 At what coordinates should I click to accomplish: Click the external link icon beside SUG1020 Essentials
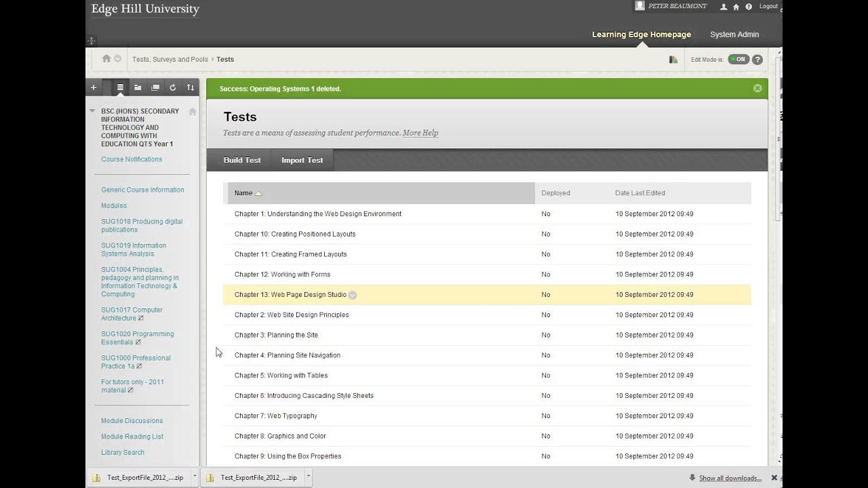pyautogui.click(x=138, y=342)
